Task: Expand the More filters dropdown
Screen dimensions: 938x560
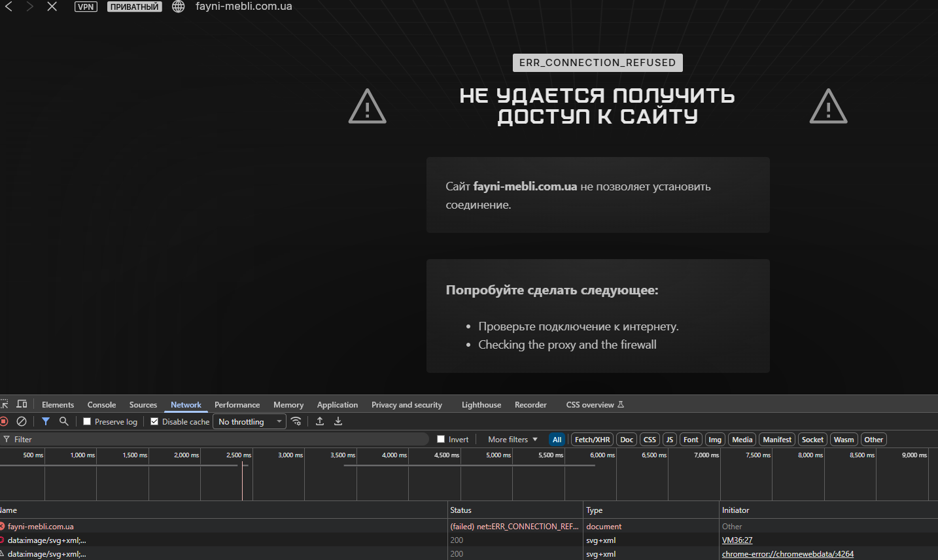Action: point(513,440)
